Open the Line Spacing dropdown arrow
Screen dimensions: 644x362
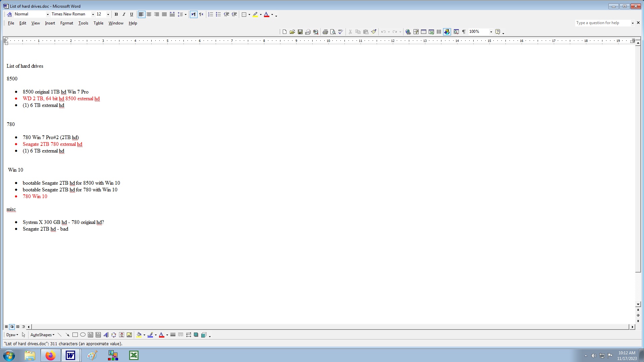pos(185,15)
